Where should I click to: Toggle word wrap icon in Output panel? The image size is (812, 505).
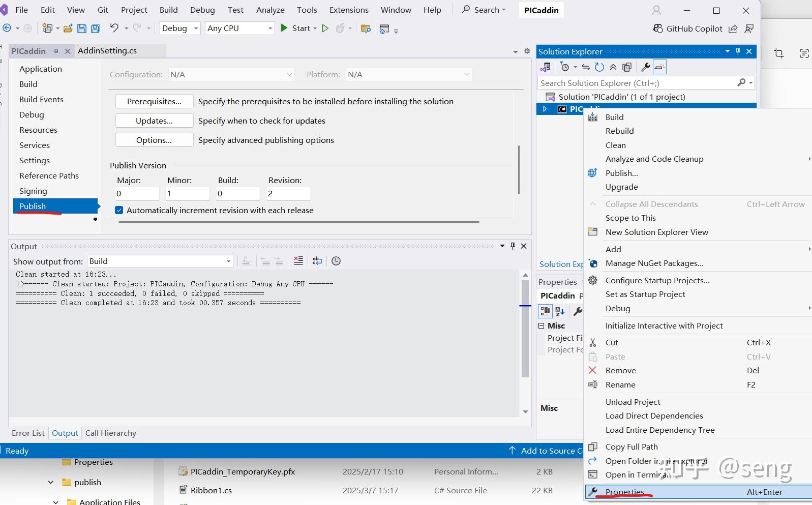pos(317,261)
